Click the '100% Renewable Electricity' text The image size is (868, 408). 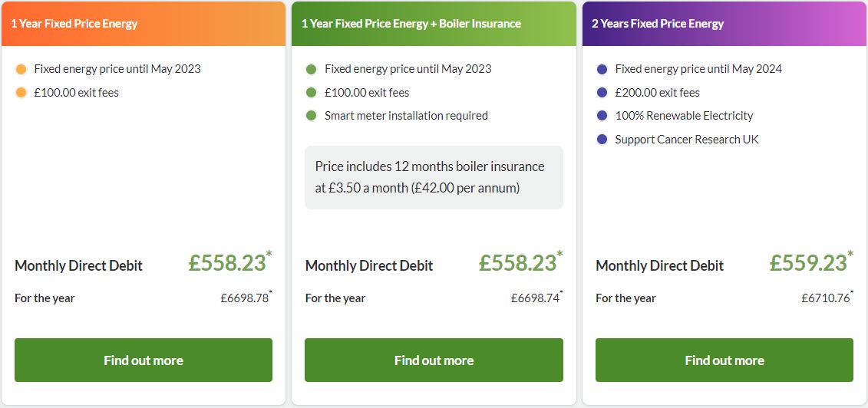[685, 116]
